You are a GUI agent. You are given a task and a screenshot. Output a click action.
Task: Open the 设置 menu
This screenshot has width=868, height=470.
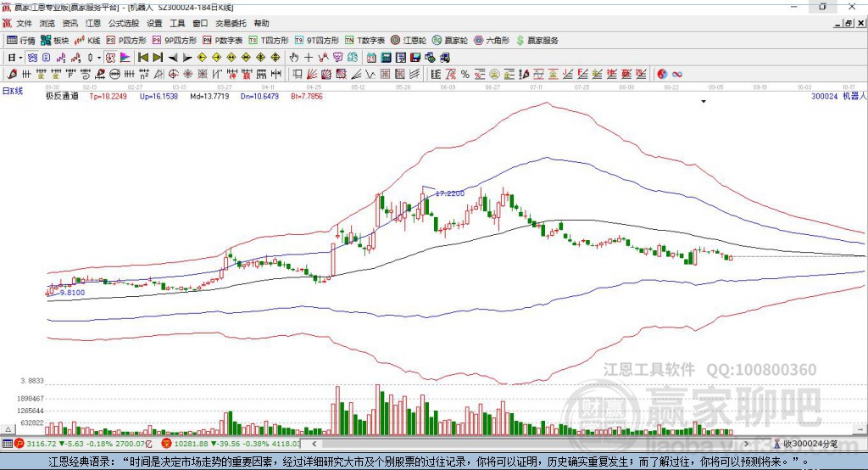point(154,23)
